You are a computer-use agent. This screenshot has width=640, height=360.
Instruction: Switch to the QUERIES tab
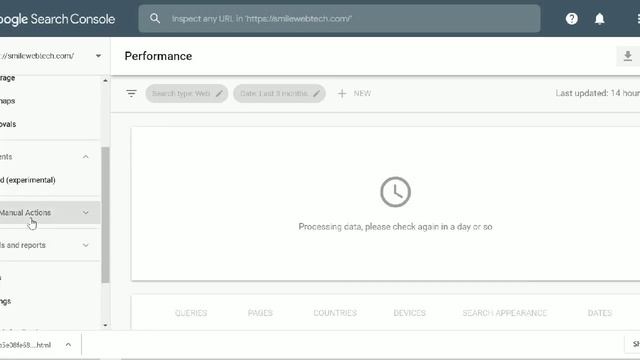tap(191, 313)
